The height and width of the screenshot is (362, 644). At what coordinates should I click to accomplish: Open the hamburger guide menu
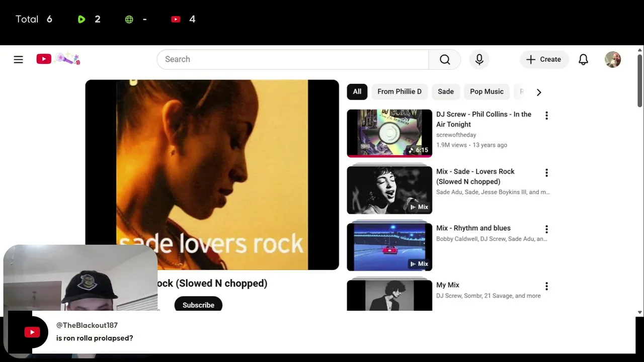pyautogui.click(x=19, y=59)
